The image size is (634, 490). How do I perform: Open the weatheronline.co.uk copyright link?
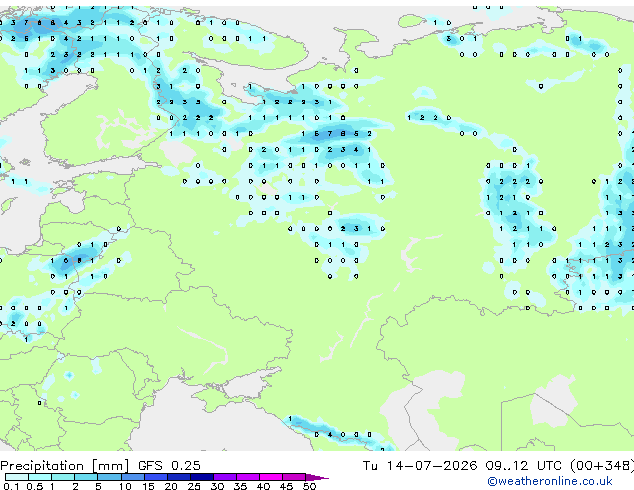(x=549, y=481)
